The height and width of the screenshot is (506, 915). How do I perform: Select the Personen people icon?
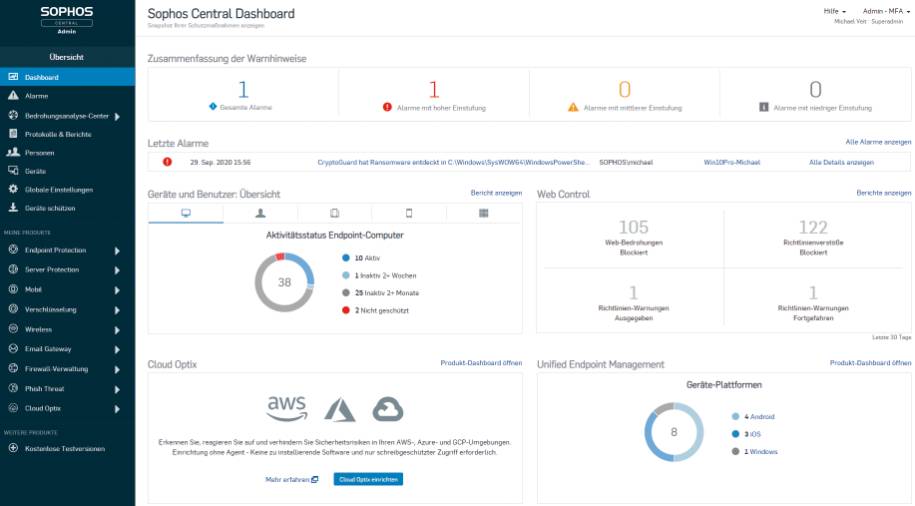tap(13, 152)
